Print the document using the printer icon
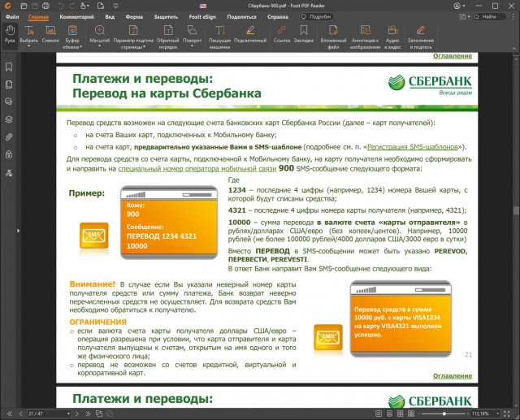 (x=45, y=6)
